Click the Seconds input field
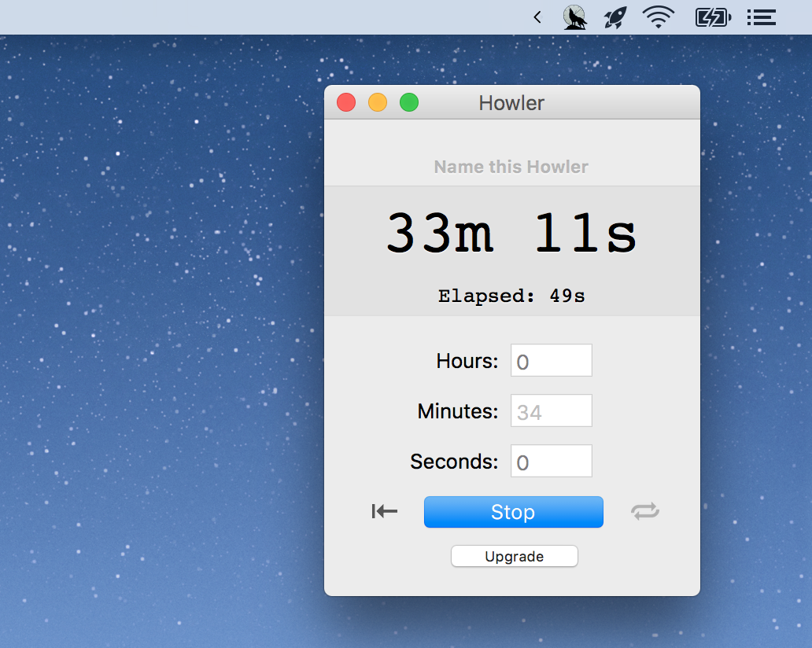Image resolution: width=812 pixels, height=648 pixels. [x=551, y=461]
